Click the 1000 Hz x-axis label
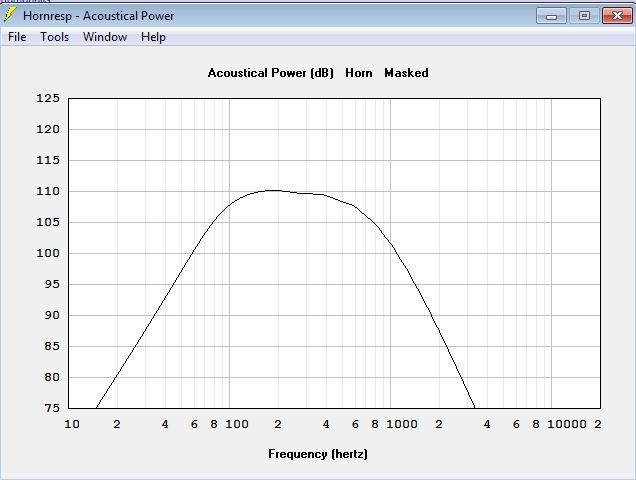 [x=402, y=424]
